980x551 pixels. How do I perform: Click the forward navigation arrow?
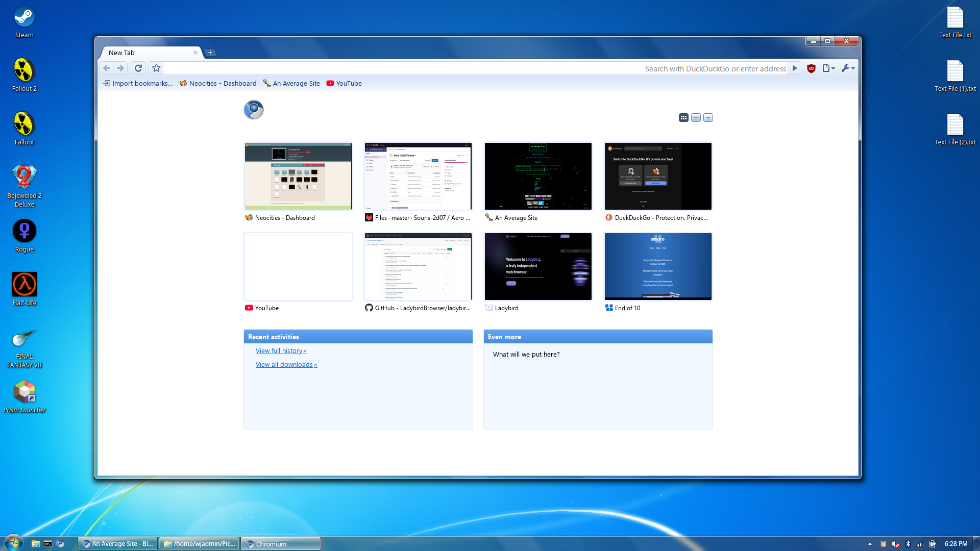click(x=120, y=68)
